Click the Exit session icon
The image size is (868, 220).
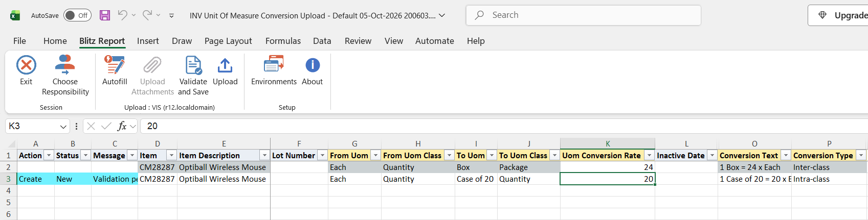point(26,65)
